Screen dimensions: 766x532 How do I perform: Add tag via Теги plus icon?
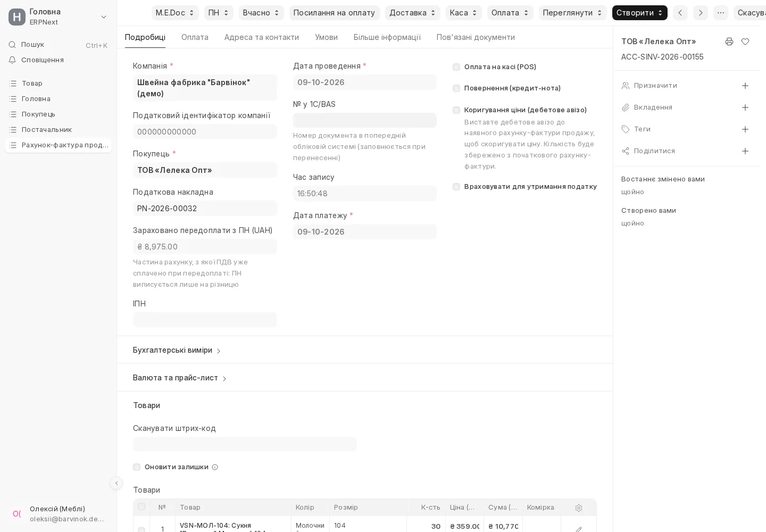click(x=745, y=129)
